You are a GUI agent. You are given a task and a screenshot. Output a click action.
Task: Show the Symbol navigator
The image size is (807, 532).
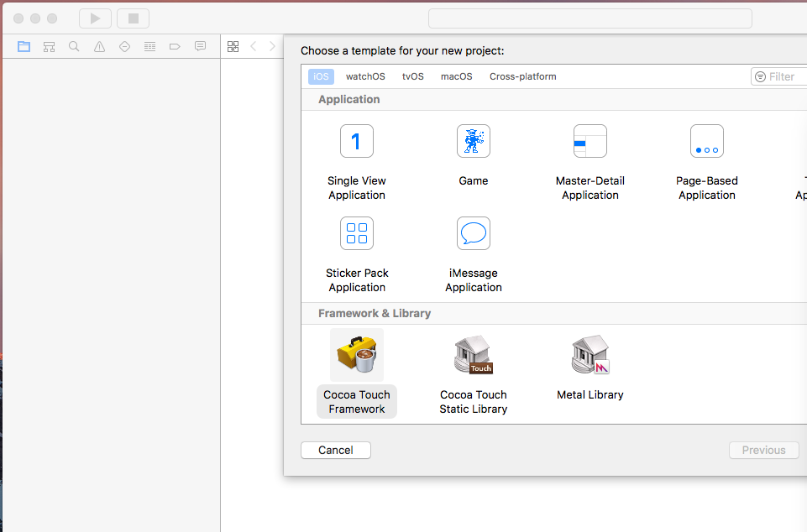pos(49,47)
